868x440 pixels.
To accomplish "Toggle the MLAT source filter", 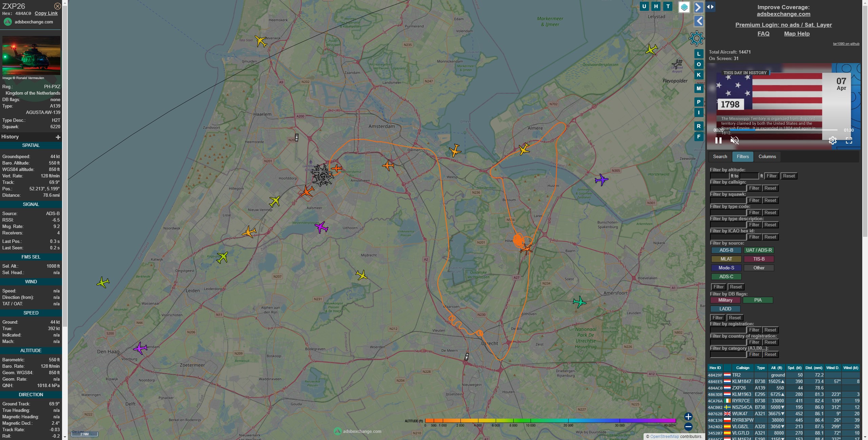I will coord(726,259).
